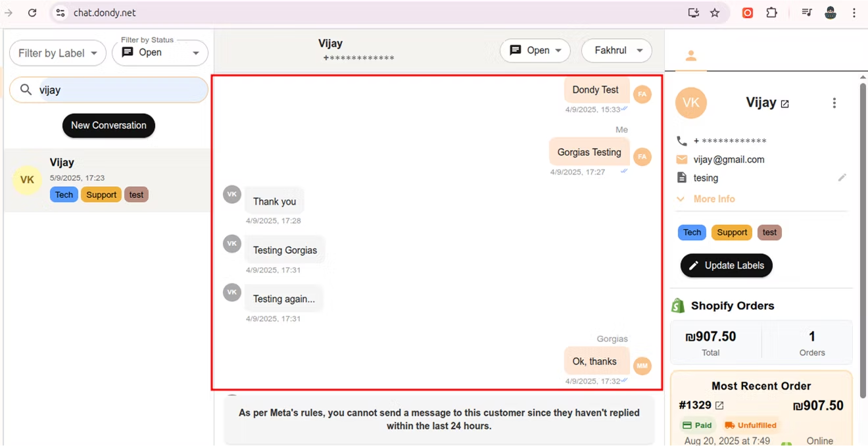Open the Fakhrul assignee dropdown
Image resolution: width=868 pixels, height=446 pixels.
point(616,51)
